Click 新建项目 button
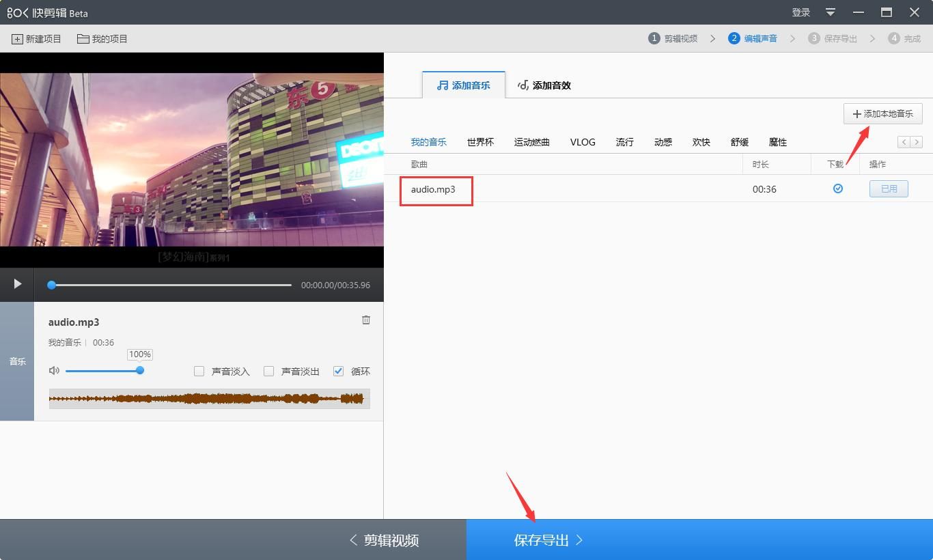The image size is (933, 560). (x=36, y=39)
